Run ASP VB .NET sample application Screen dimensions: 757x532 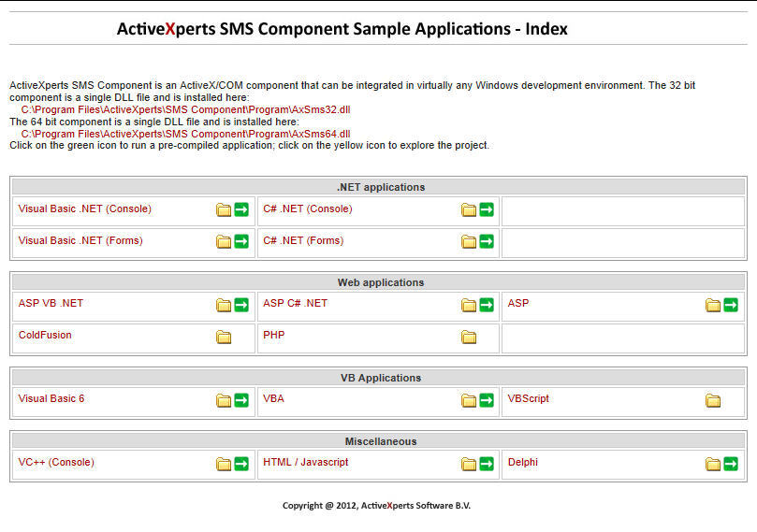tap(241, 305)
